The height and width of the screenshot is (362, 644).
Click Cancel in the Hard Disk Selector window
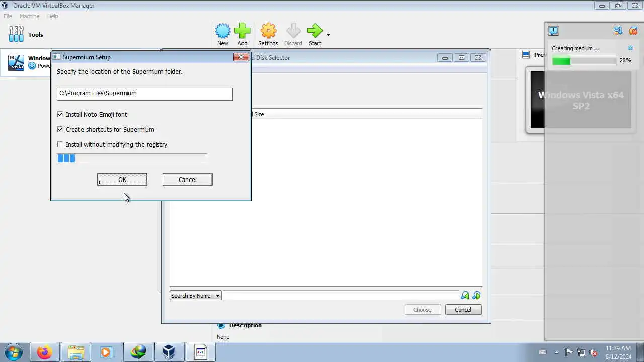tap(463, 310)
